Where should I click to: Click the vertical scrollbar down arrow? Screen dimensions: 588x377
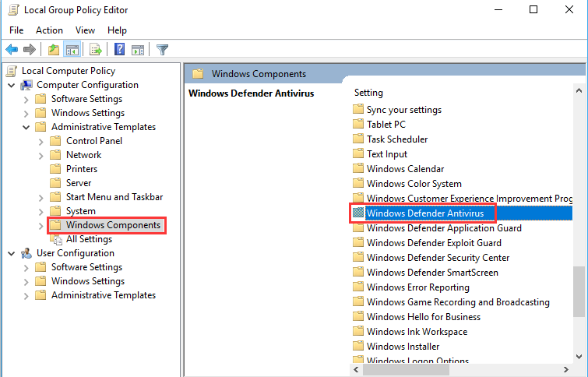point(579,357)
